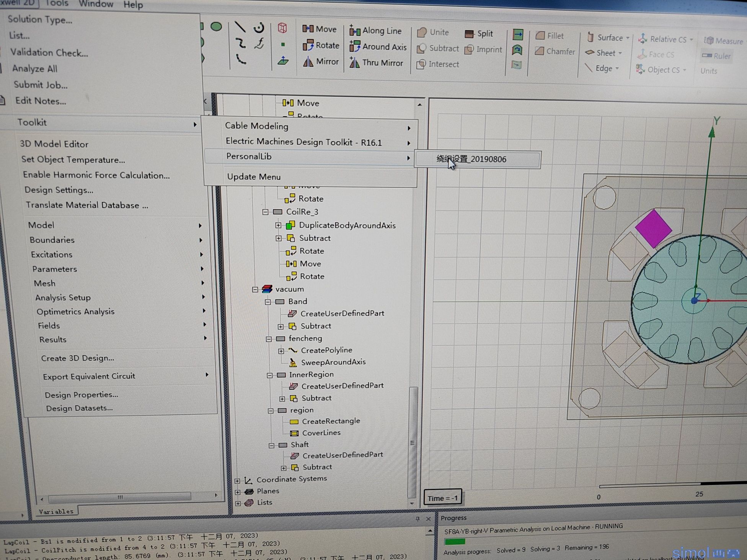747x560 pixels.
Task: Select the magenta coil in viewport
Action: click(x=653, y=228)
